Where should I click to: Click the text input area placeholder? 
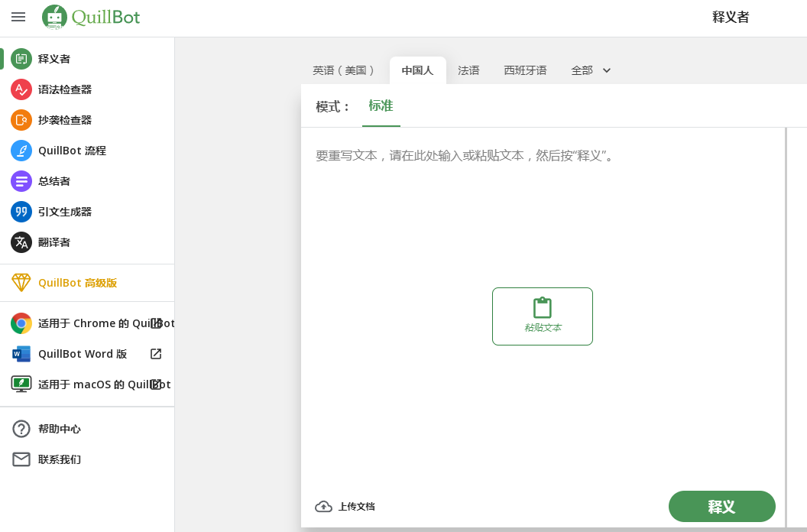[465, 156]
